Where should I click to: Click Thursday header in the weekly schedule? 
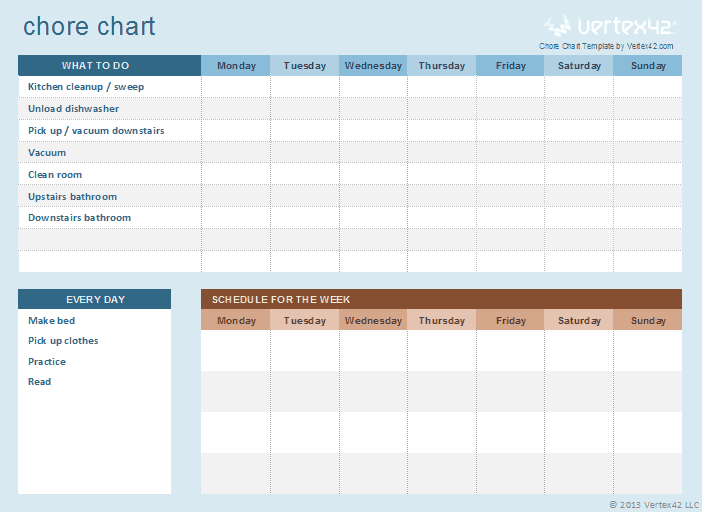pos(441,320)
